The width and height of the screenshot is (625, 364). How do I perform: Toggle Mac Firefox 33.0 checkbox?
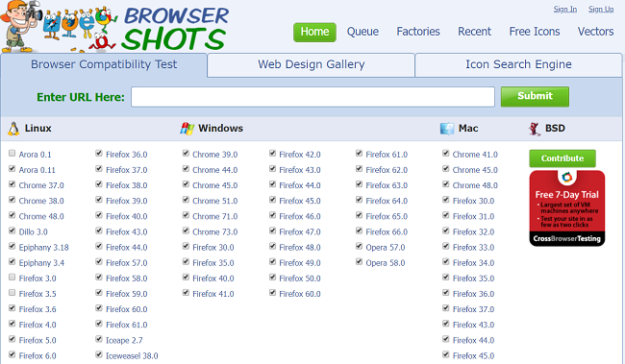(x=446, y=247)
